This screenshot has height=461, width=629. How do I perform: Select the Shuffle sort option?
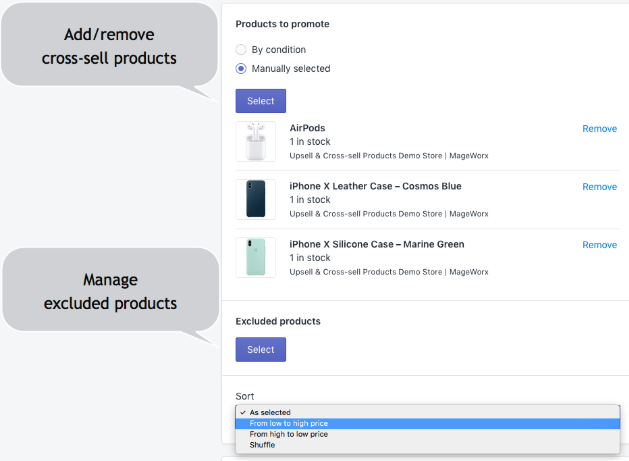tap(262, 445)
